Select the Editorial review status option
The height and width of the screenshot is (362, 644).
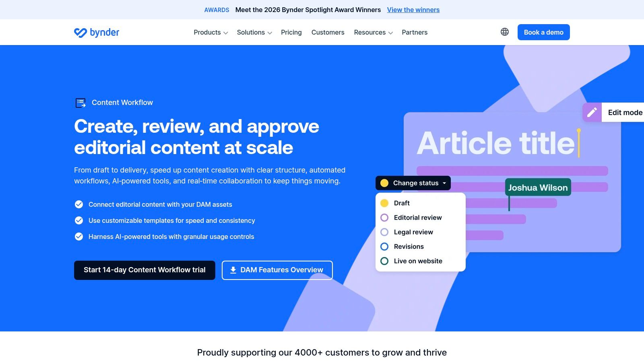(x=421, y=218)
